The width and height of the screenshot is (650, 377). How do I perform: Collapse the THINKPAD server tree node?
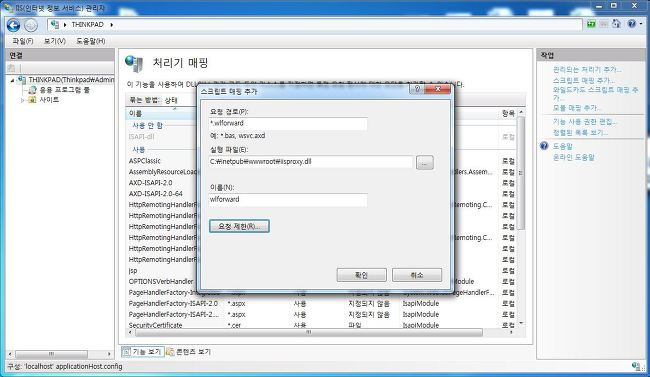[12, 80]
